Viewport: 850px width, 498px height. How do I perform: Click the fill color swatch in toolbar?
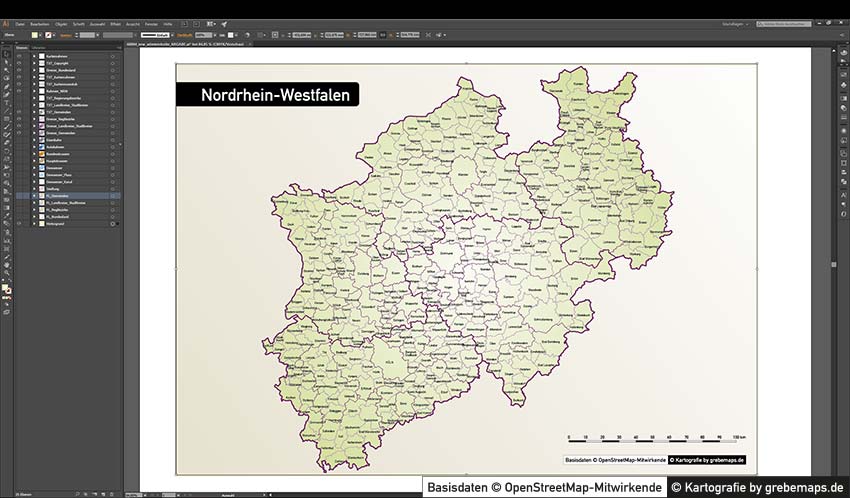pyautogui.click(x=5, y=287)
